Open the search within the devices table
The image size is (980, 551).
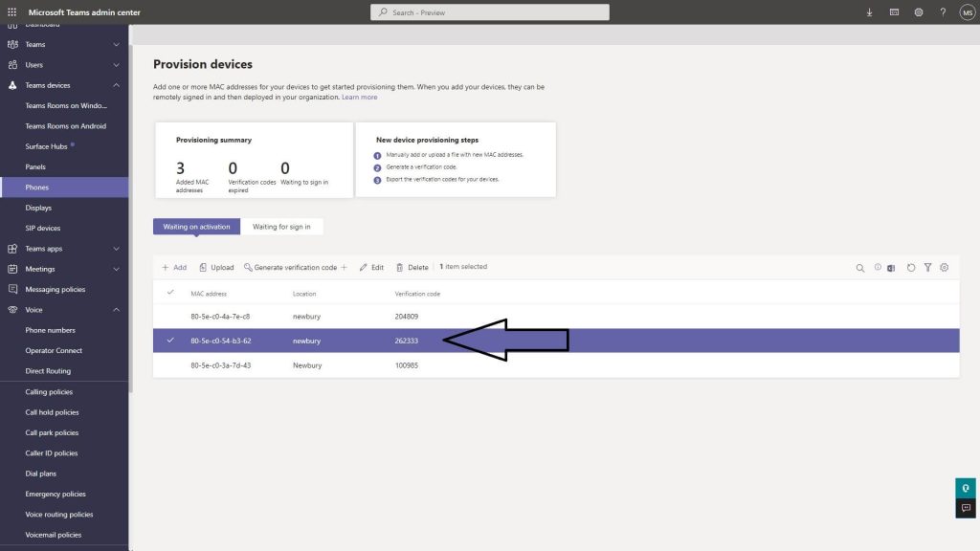[860, 268]
